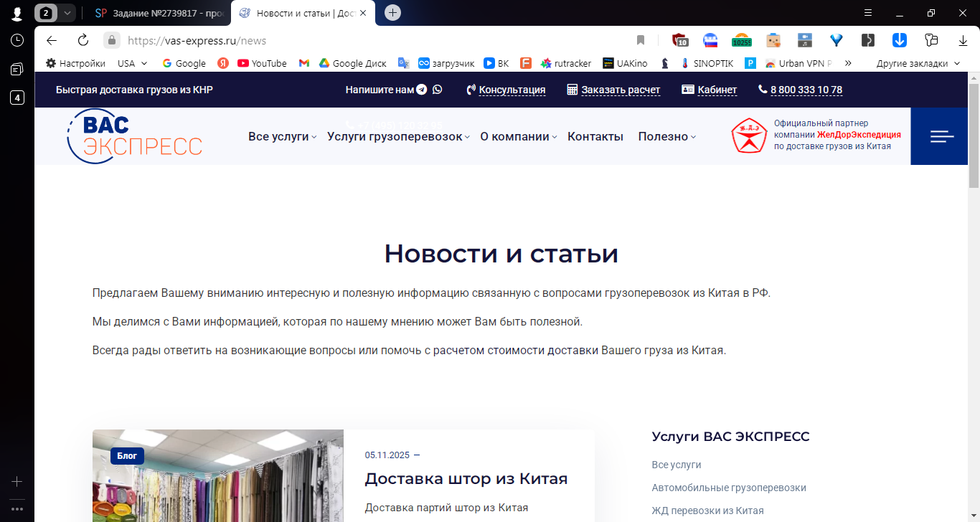The height and width of the screenshot is (522, 980).
Task: Click Все услуги in the sidebar list
Action: 677,465
